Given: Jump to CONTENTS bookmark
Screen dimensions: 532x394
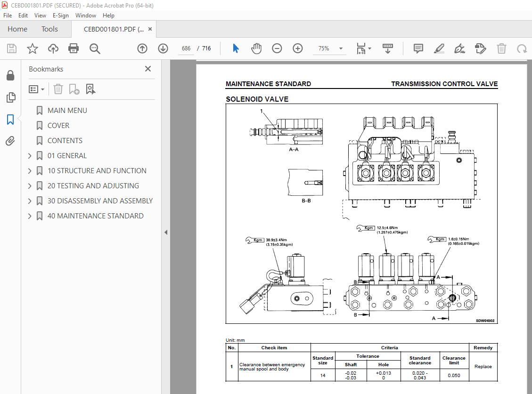Looking at the screenshot, I should (65, 141).
